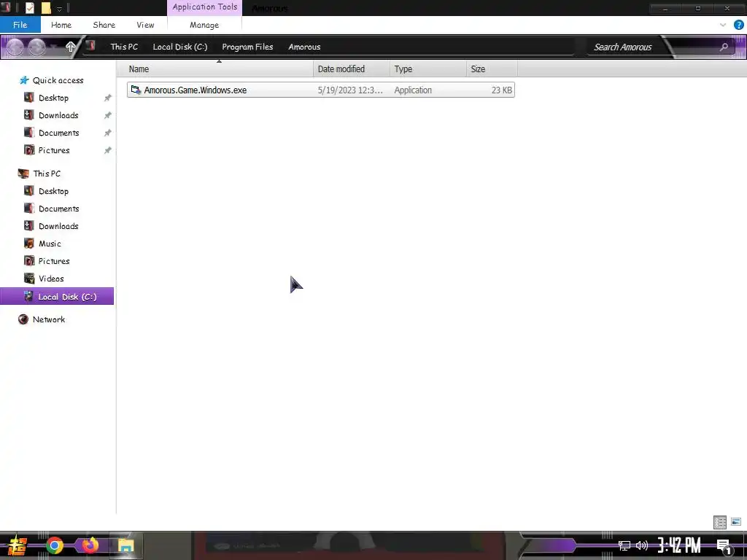Open Desktop under This PC
Viewport: 747px width, 560px height.
tap(53, 191)
